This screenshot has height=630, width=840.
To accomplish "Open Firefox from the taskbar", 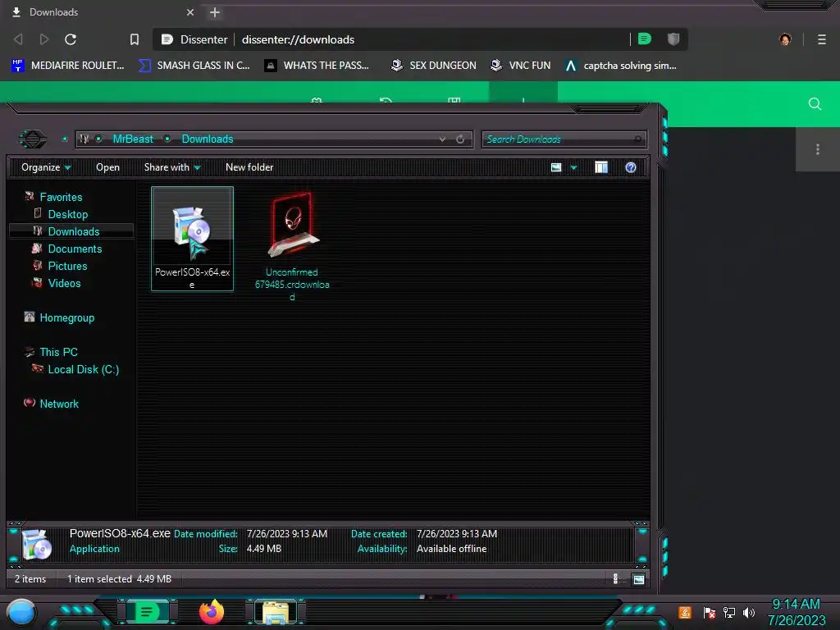I will tap(212, 612).
